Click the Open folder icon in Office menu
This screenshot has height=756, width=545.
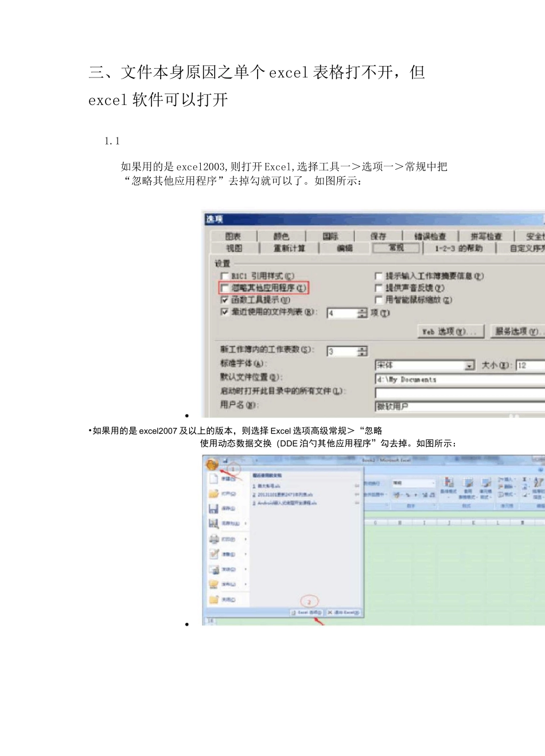[213, 493]
